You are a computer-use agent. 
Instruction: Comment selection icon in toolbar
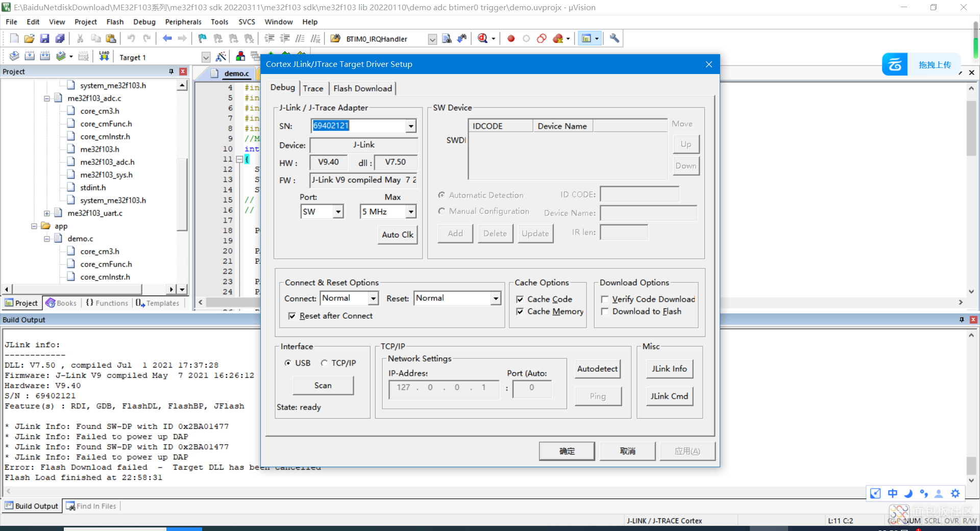click(x=300, y=38)
